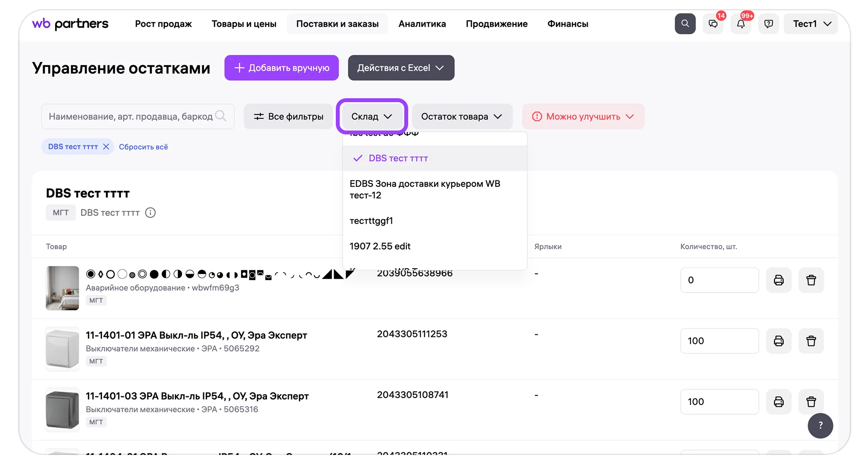Remove the DBS тест тттт filter chip
Viewport: 868px width, 464px height.
click(106, 147)
